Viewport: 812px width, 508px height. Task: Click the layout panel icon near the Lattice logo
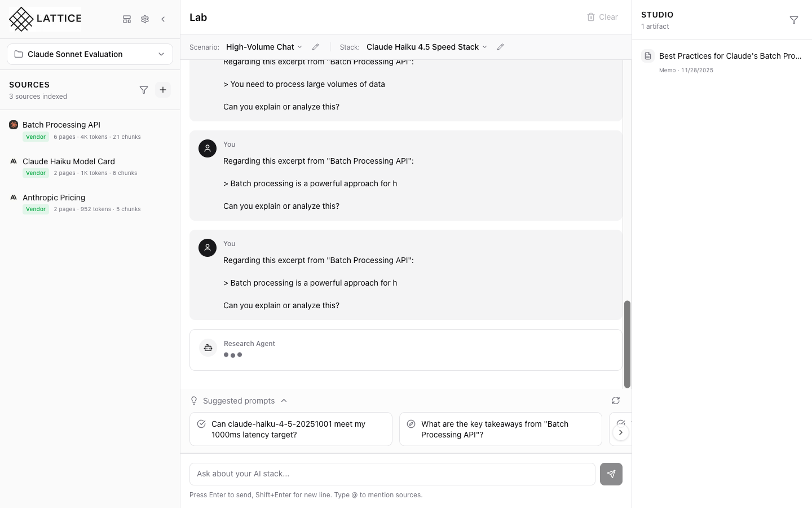[127, 19]
